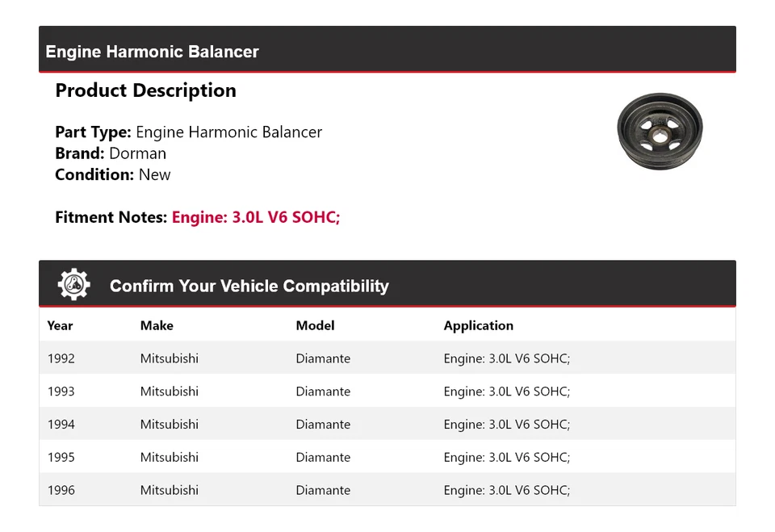775x532 pixels.
Task: Open the Product Description section
Action: pyautogui.click(x=145, y=90)
